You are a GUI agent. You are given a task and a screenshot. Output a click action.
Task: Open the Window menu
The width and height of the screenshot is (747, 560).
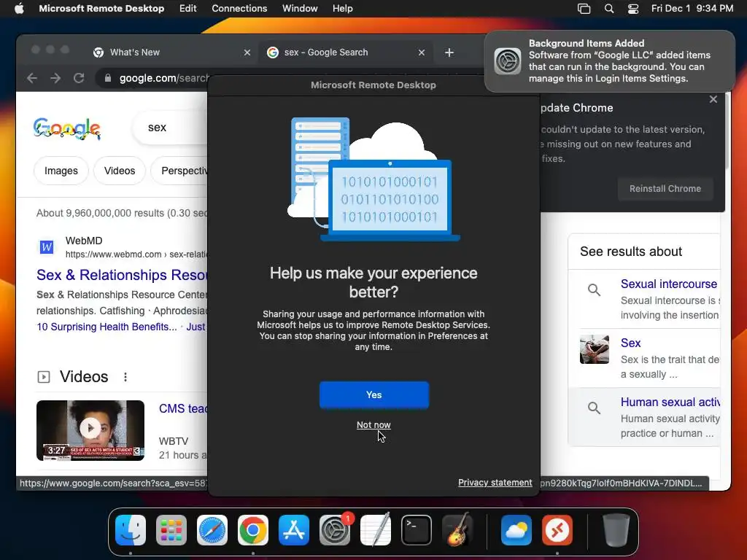point(300,9)
